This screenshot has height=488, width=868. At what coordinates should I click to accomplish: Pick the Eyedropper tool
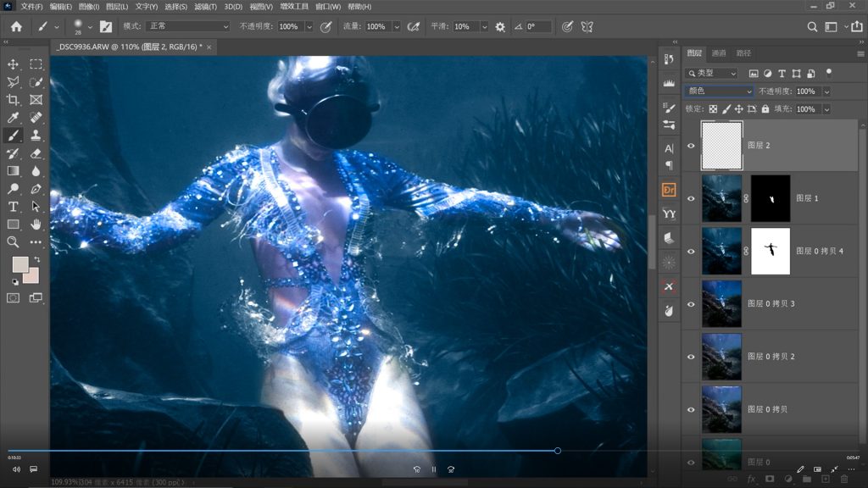coord(13,118)
